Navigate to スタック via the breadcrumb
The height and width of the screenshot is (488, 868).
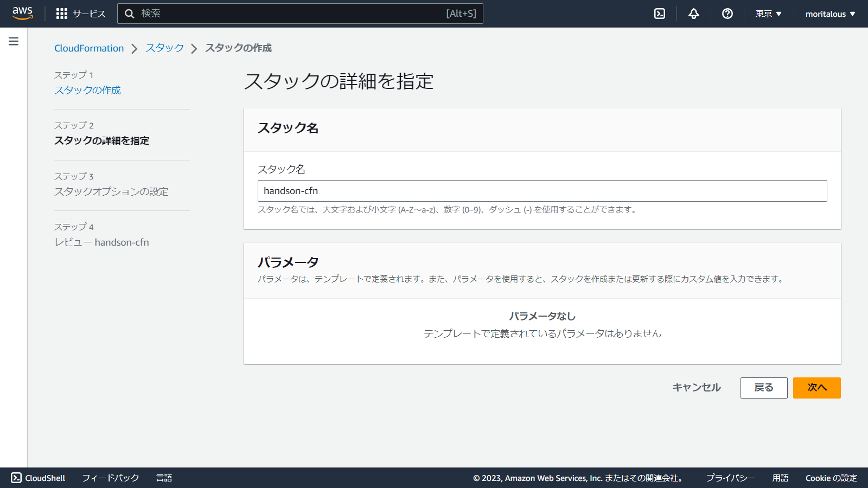(164, 48)
